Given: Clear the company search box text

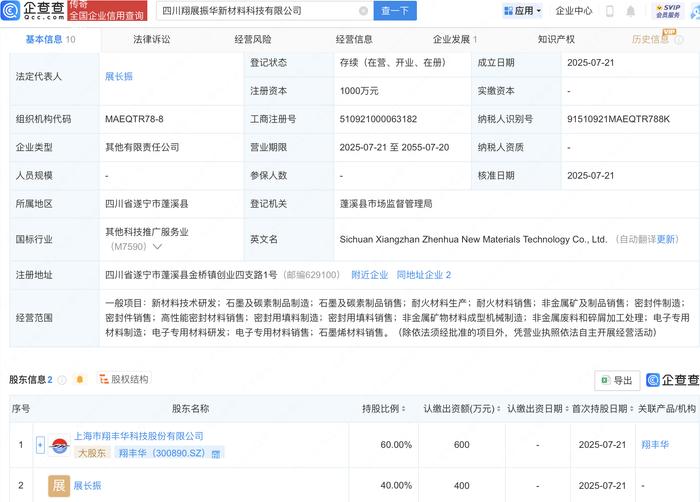Looking at the screenshot, I should click(x=363, y=11).
